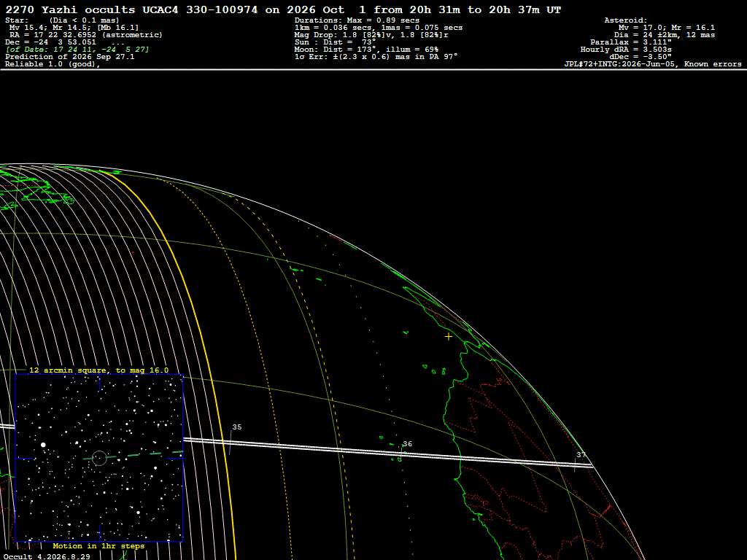Image resolution: width=747 pixels, height=560 pixels.
Task: Click the '12 arcmin square, to mag 16.0' label
Action: point(98,370)
